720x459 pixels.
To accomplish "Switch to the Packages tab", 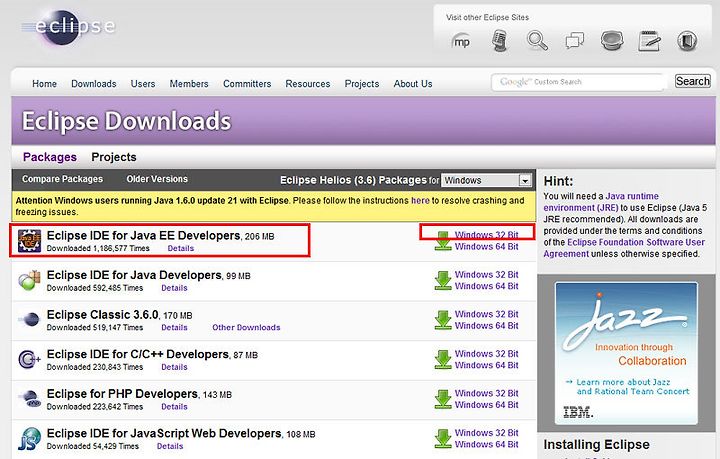I will 50,157.
